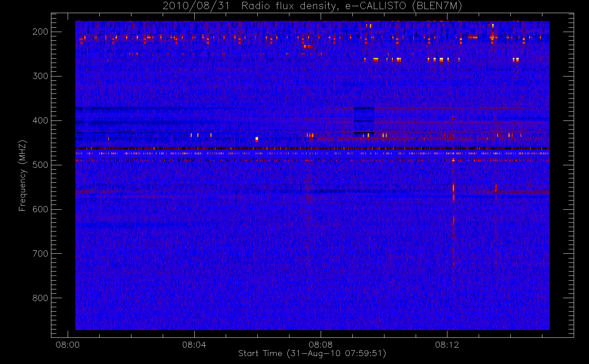Click the 500 frequency tick label

point(40,165)
